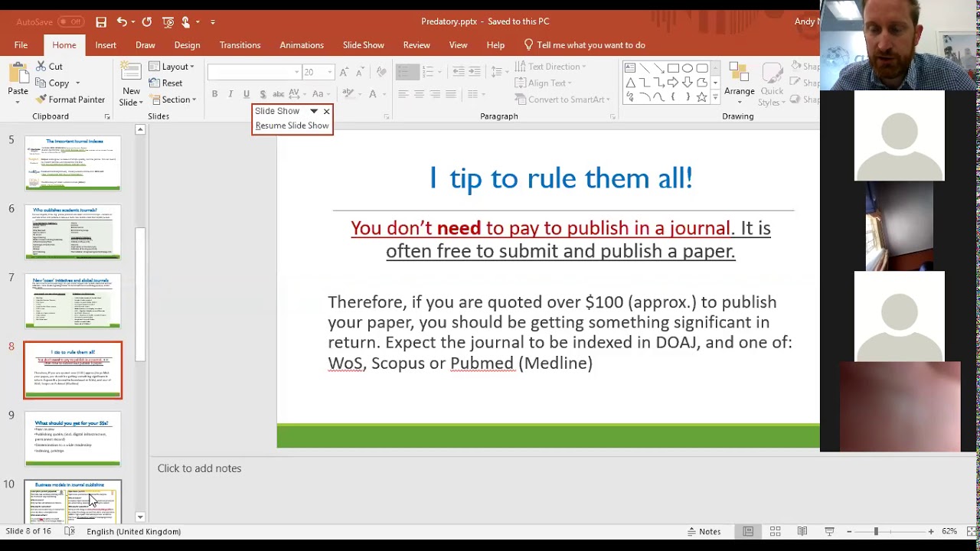The image size is (980, 551).
Task: Open Align Text dropdown
Action: click(x=543, y=83)
